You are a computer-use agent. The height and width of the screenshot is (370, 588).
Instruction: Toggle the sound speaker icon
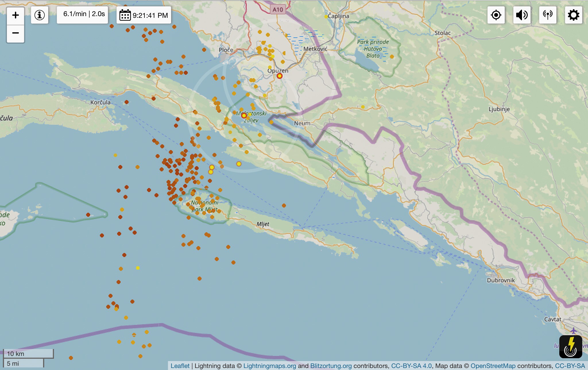click(x=522, y=15)
